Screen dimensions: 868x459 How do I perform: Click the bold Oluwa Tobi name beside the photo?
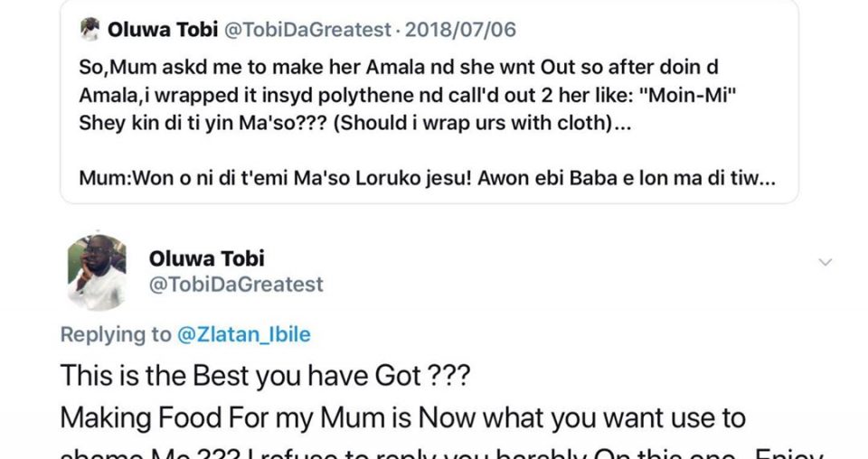coord(206,258)
